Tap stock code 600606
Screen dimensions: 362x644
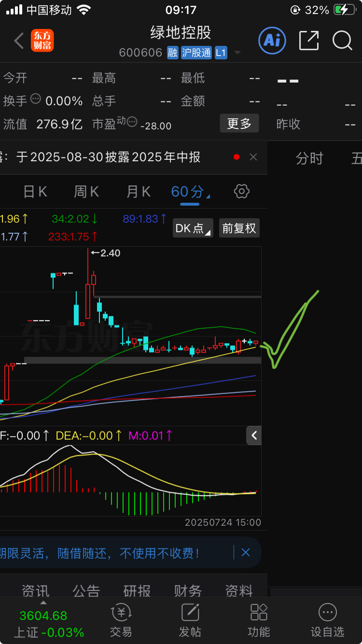coord(140,53)
